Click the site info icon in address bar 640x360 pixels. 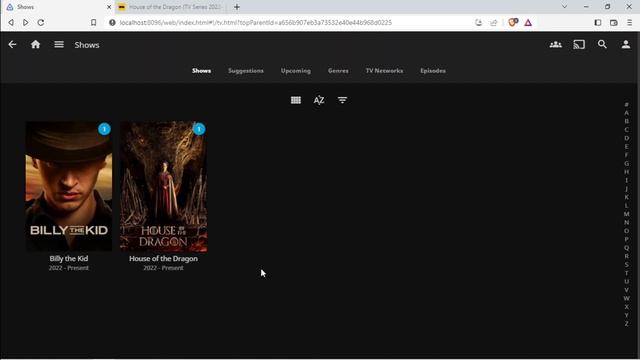tap(112, 22)
